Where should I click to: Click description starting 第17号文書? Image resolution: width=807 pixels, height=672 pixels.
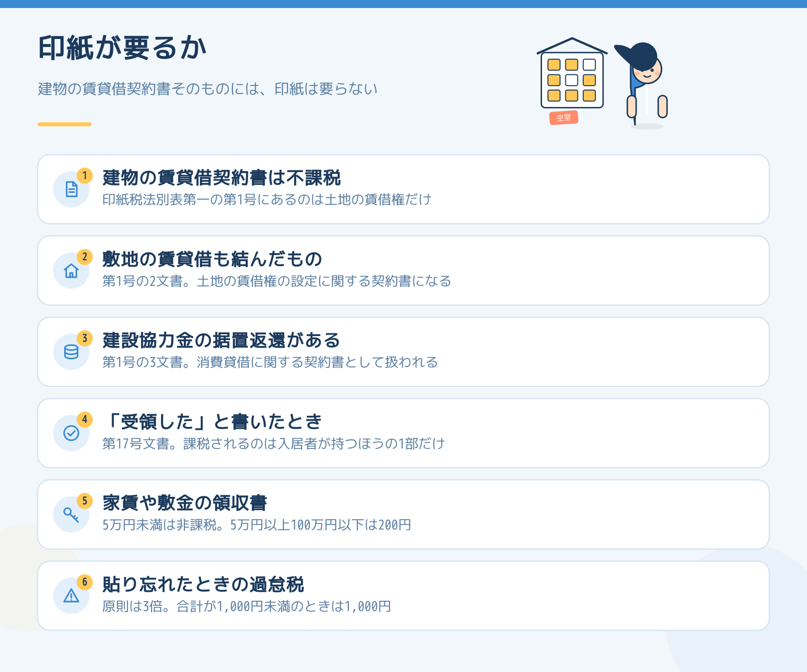[273, 444]
